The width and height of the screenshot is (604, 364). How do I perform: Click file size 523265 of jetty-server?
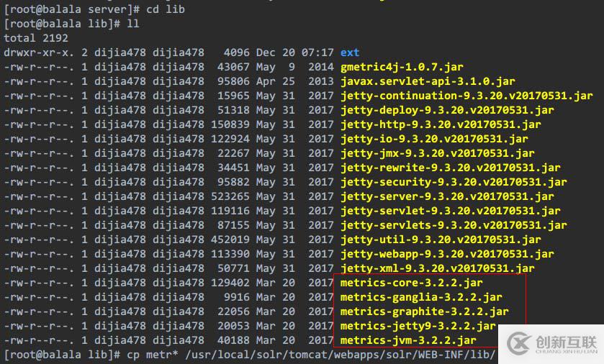[x=230, y=196]
